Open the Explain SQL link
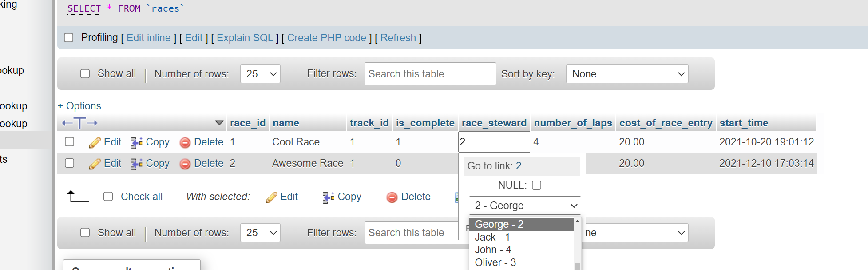The height and width of the screenshot is (270, 868). click(245, 38)
